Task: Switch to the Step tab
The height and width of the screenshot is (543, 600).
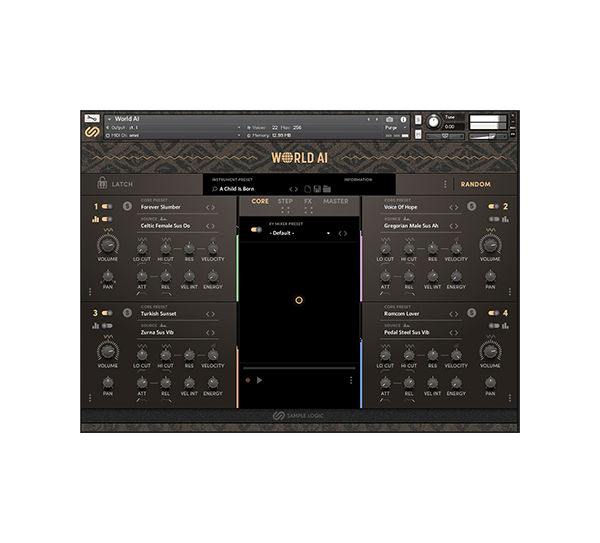Action: click(x=285, y=201)
